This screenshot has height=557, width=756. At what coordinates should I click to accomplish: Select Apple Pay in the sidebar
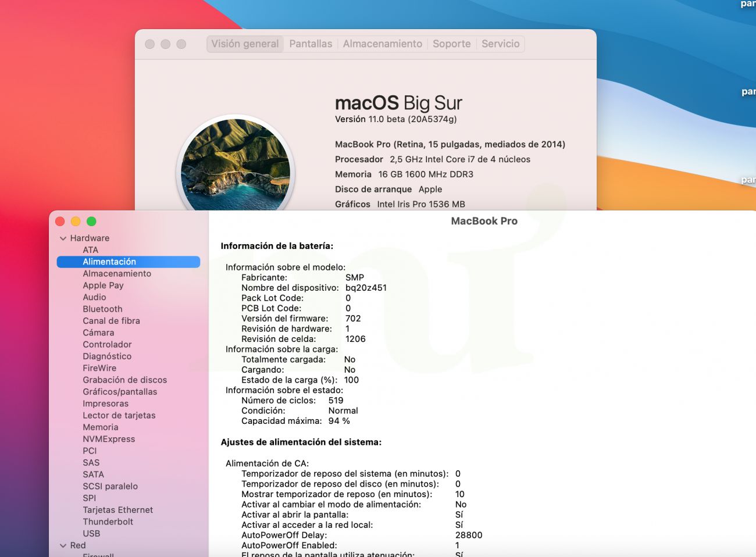click(x=103, y=285)
